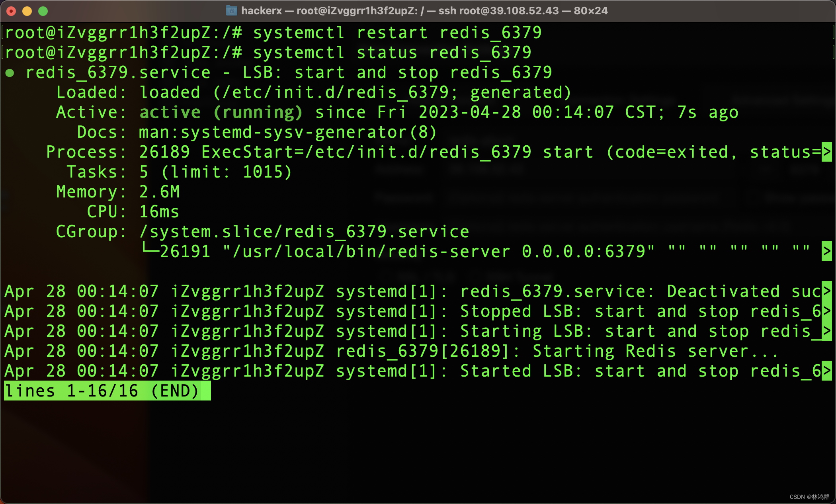Click truncation arrow on Started LSB line
This screenshot has height=504, width=836.
pos(826,371)
